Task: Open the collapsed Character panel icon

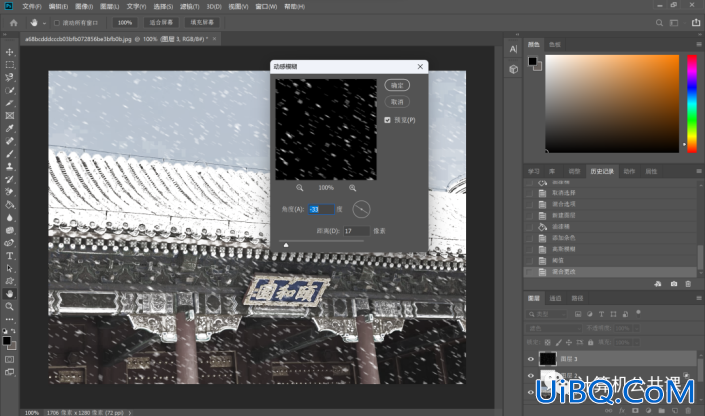Action: pos(513,49)
